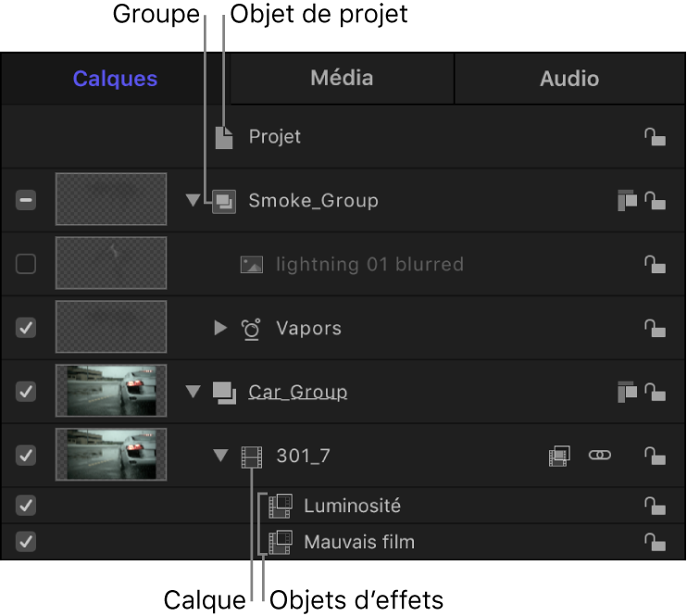This screenshot has height=616, width=687.
Task: Uncheck the Vapors layer checkbox
Action: (26, 329)
